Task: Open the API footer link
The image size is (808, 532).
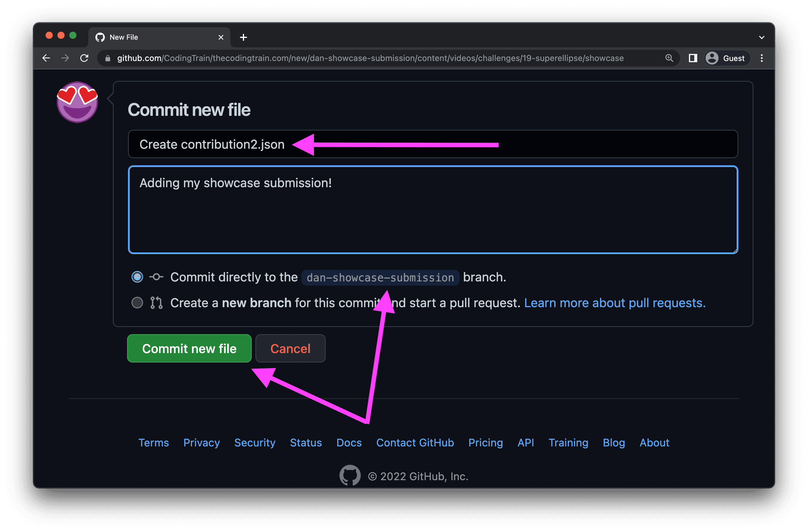Action: point(525,442)
